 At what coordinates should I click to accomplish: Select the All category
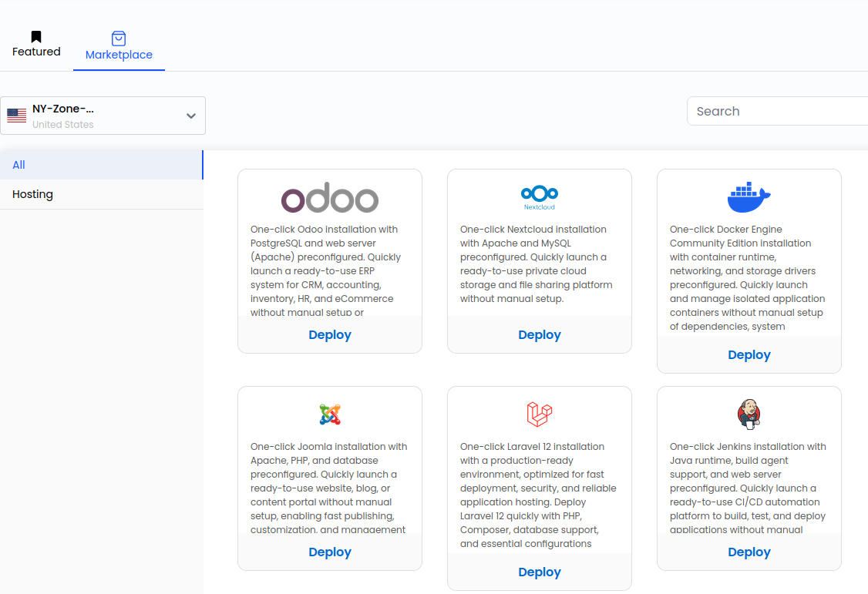[101, 165]
